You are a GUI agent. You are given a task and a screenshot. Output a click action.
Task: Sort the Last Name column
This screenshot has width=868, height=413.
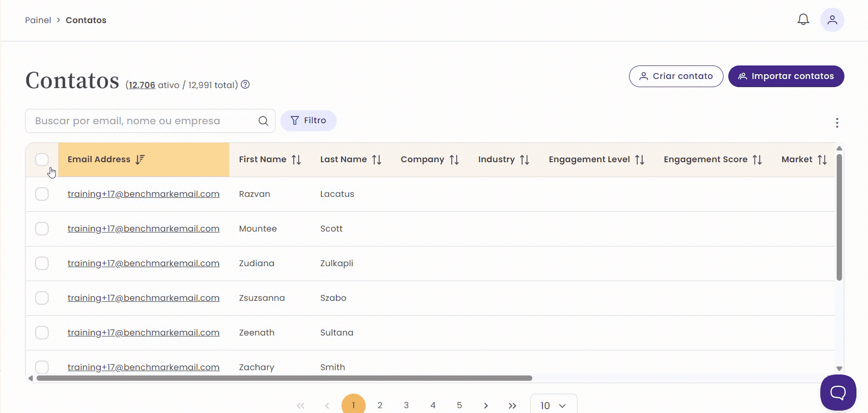point(377,160)
